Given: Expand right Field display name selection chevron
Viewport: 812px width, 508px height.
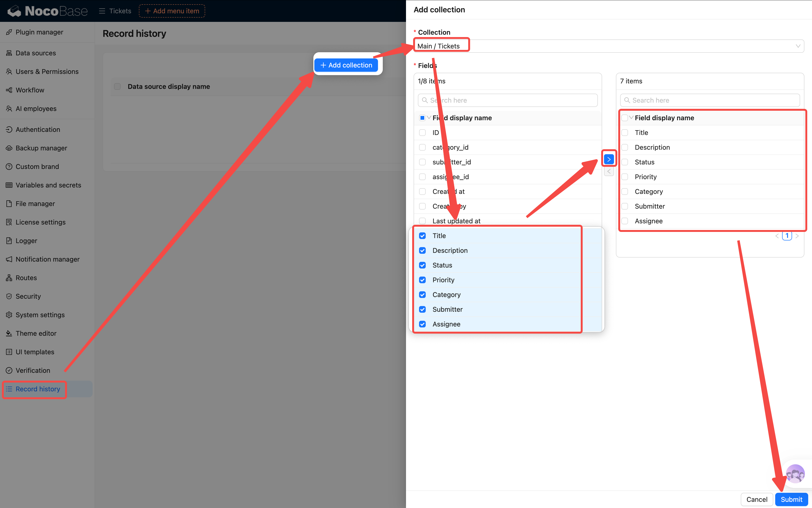Looking at the screenshot, I should pyautogui.click(x=631, y=118).
